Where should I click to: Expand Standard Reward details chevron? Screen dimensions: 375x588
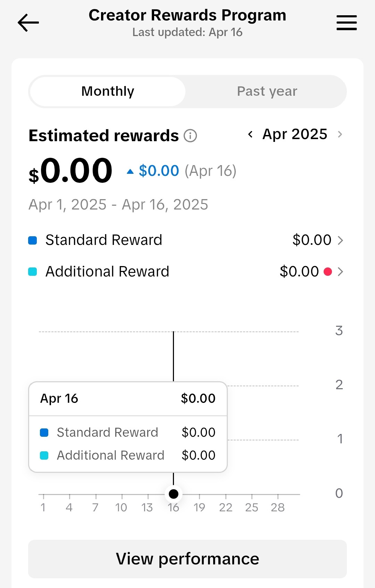[340, 240]
